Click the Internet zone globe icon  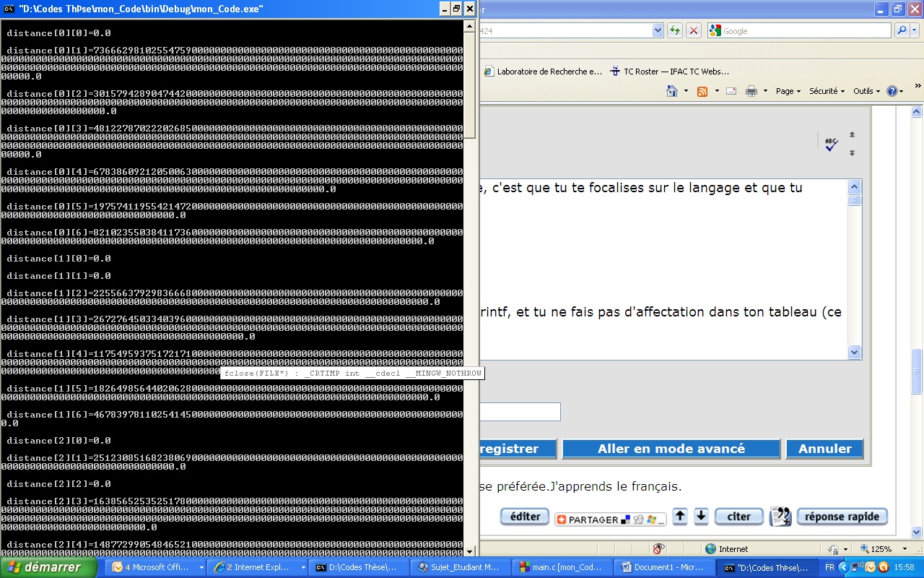click(x=711, y=549)
